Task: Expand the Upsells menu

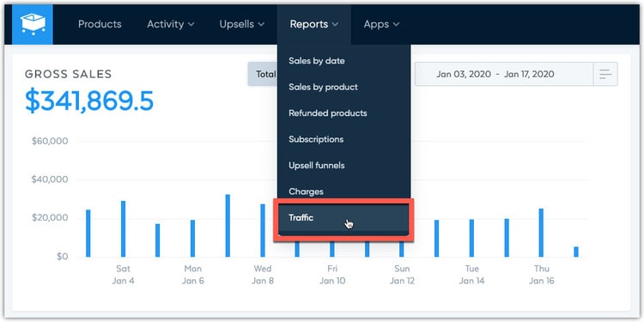Action: 242,24
